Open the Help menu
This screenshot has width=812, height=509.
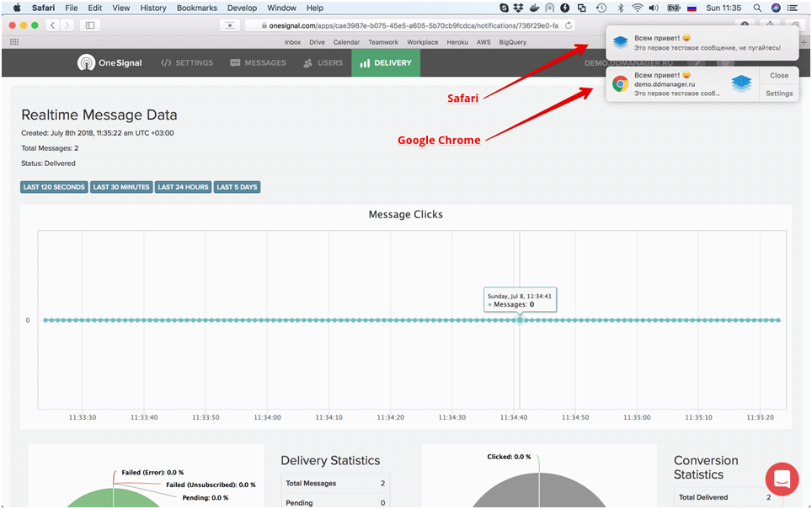point(315,8)
